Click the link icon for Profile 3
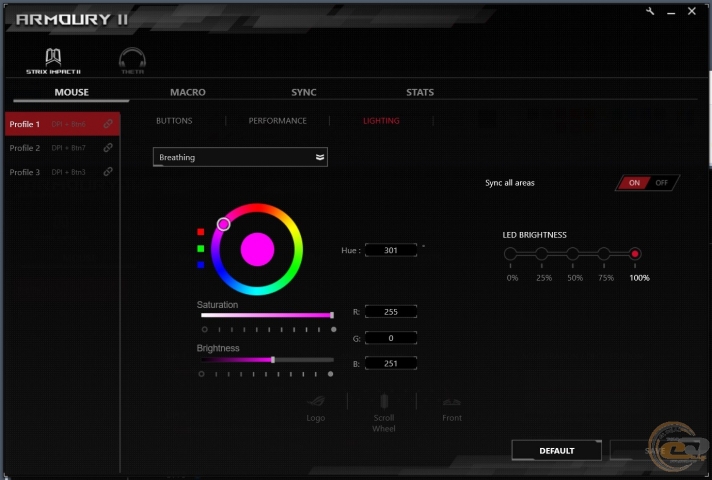The height and width of the screenshot is (480, 712). [108, 172]
